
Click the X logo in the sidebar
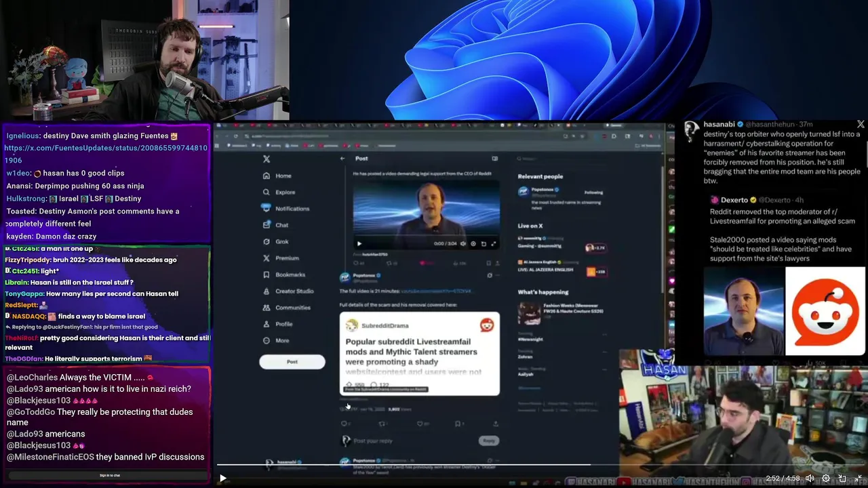[x=267, y=159]
